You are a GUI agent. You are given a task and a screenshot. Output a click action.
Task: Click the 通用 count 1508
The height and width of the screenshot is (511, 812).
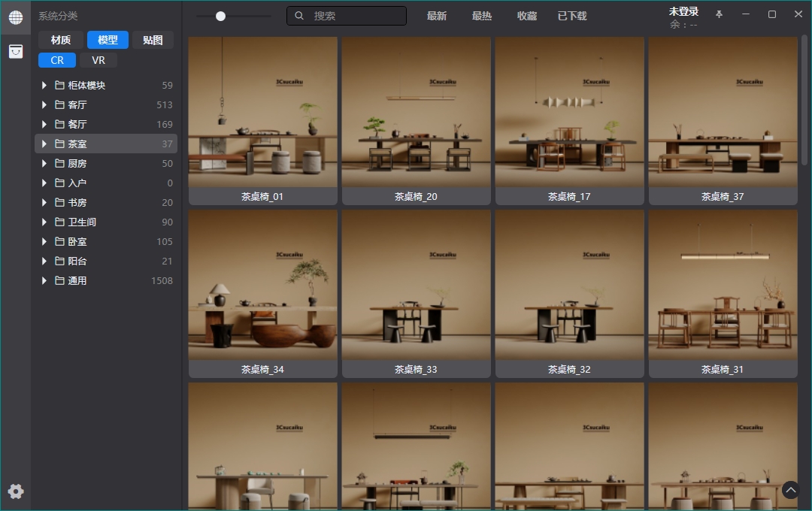162,280
